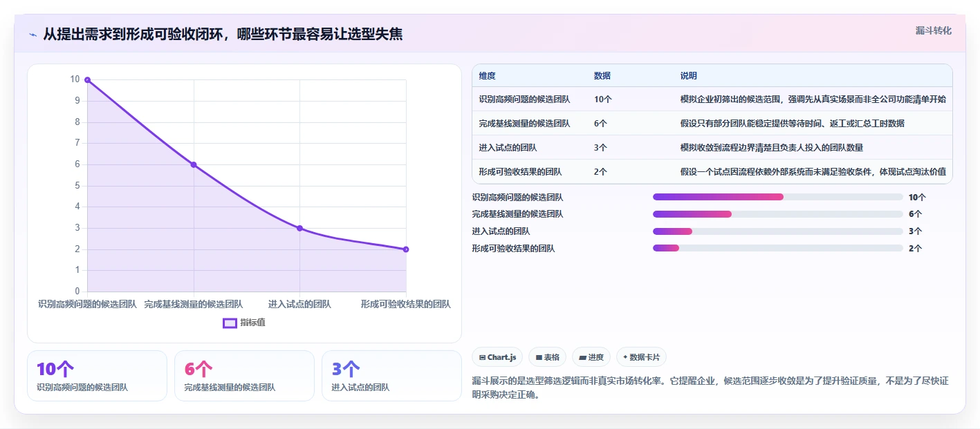Click the 数据 column header
Image resolution: width=980 pixels, height=429 pixels.
[x=602, y=76]
